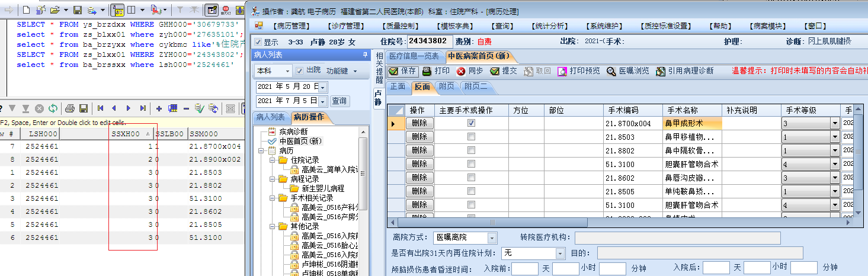Viewport: 868px width, 276px height.
Task: Click the 相关提醒 vertical side tab
Action: tap(378, 68)
